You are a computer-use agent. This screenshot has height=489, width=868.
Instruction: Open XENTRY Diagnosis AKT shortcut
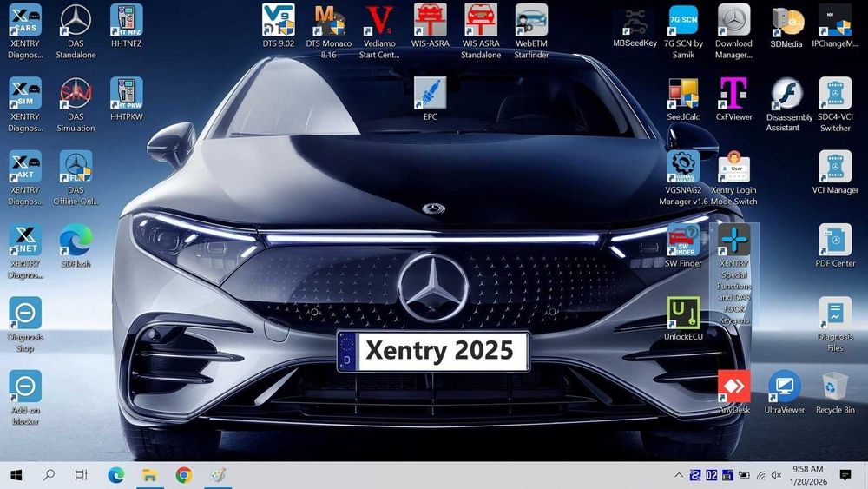coord(25,166)
